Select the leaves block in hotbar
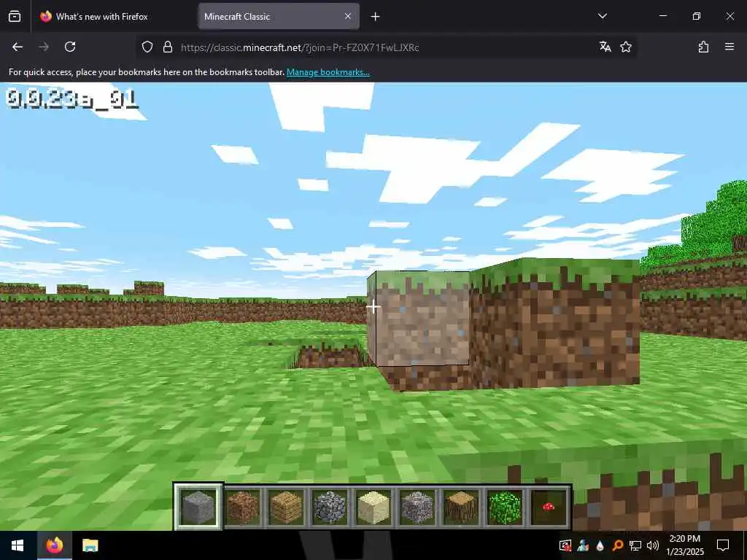Viewport: 747px width, 560px height. [505, 507]
